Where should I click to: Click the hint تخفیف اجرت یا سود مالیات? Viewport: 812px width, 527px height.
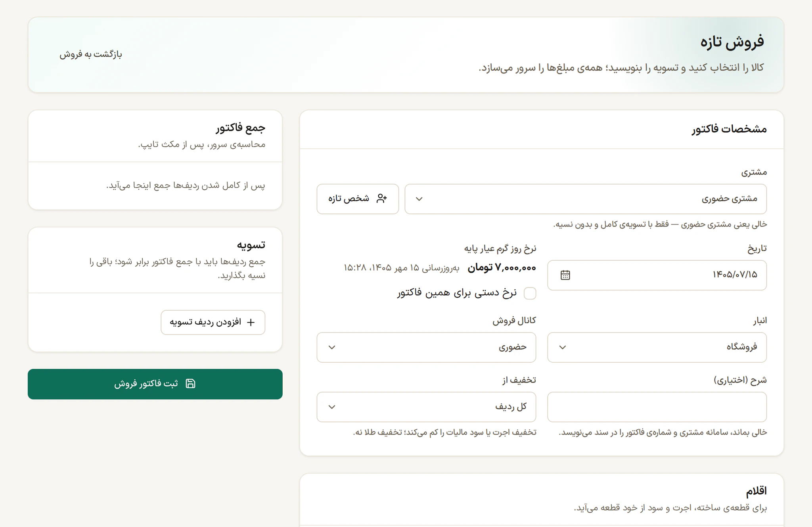(x=444, y=432)
